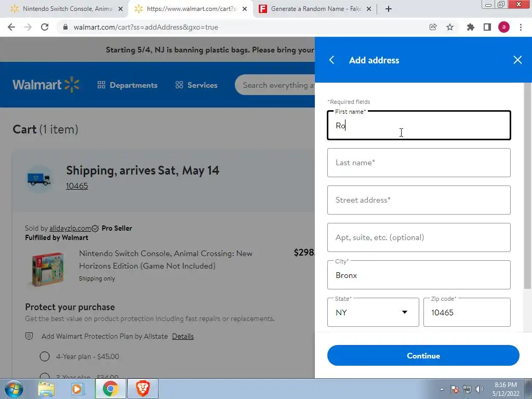Open Windows Explorer from taskbar
532x399 pixels.
tap(46, 389)
